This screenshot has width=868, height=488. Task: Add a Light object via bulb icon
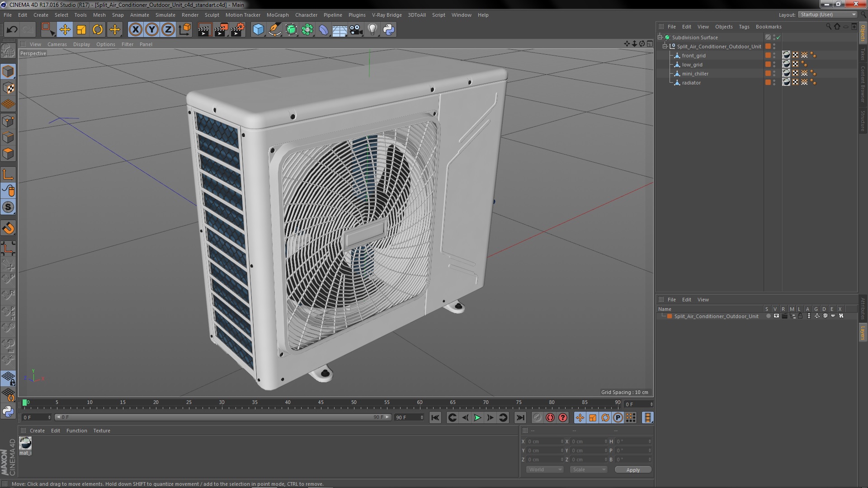pyautogui.click(x=372, y=30)
